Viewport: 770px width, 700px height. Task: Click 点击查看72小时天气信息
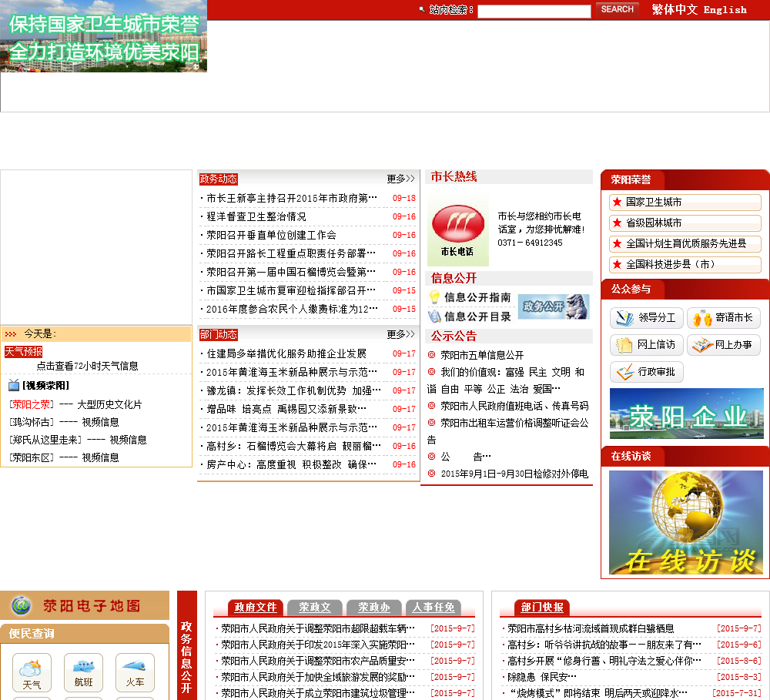pyautogui.click(x=88, y=366)
